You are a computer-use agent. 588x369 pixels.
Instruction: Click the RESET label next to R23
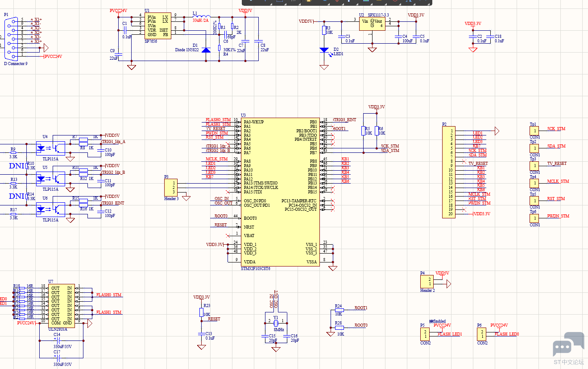pos(214,319)
